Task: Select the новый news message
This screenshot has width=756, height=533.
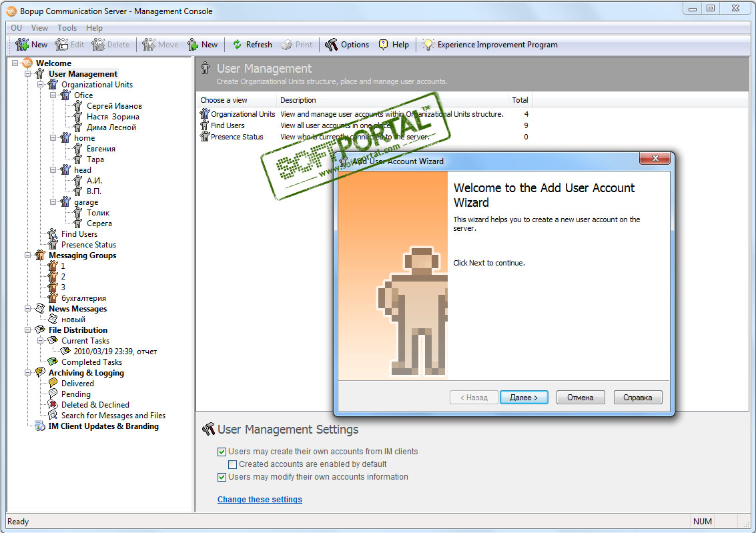Action: pyautogui.click(x=73, y=320)
